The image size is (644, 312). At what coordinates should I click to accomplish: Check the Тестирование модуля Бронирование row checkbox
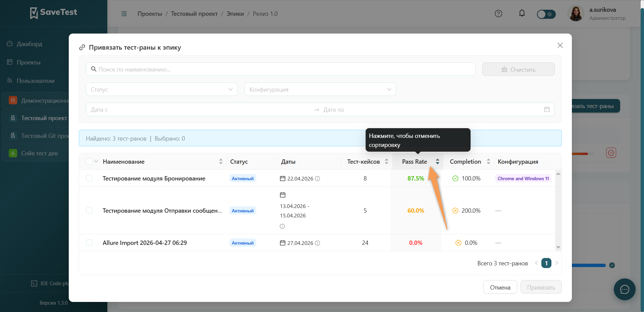(x=89, y=178)
